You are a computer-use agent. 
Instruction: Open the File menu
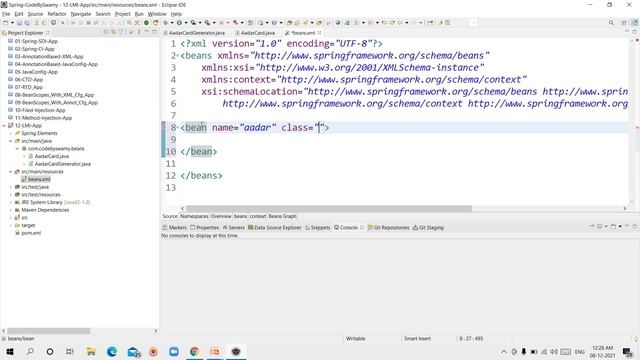click(x=6, y=14)
